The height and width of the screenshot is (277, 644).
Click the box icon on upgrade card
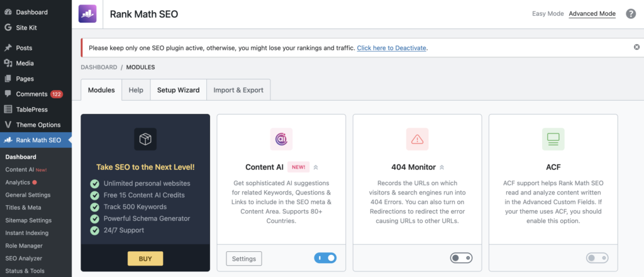tap(145, 139)
